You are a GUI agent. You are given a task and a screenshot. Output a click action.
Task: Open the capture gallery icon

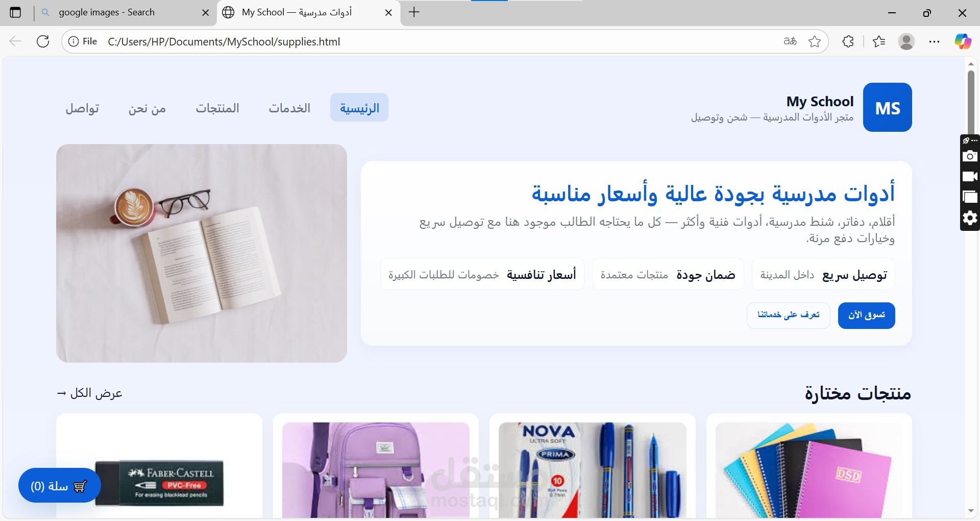(x=970, y=197)
